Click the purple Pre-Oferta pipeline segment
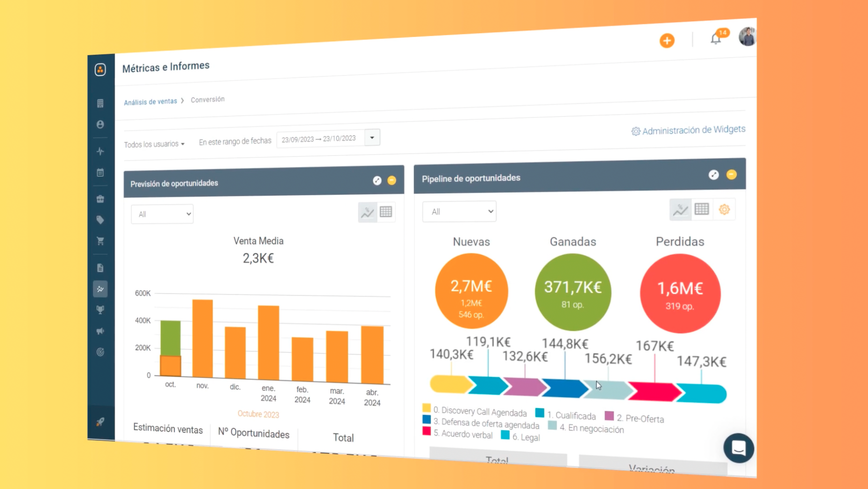868x489 pixels. tap(525, 387)
